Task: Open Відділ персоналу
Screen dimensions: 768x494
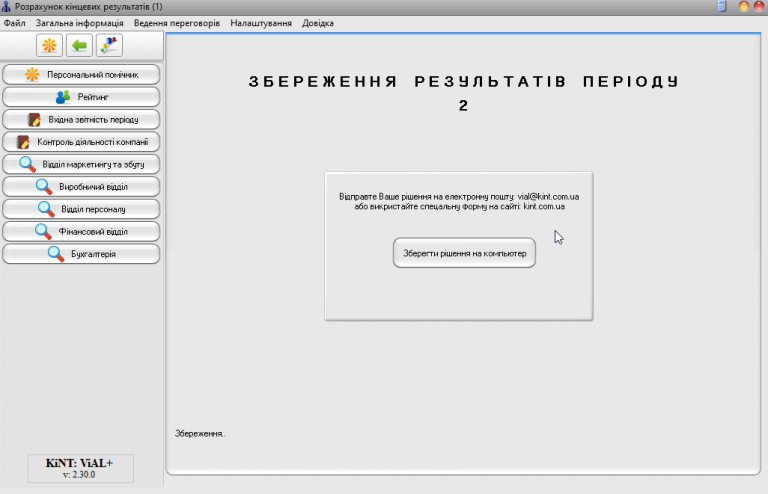Action: 81,209
